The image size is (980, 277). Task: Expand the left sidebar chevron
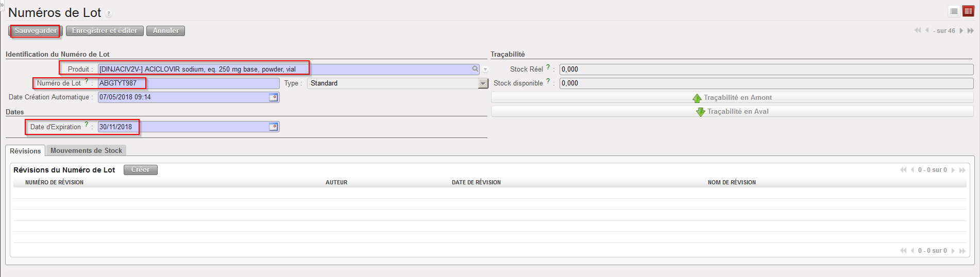2,4
